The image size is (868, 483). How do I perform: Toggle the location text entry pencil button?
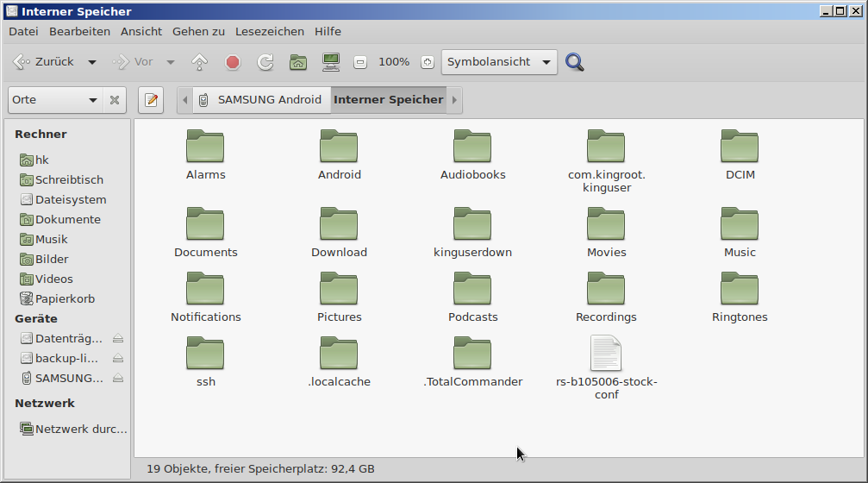click(151, 100)
